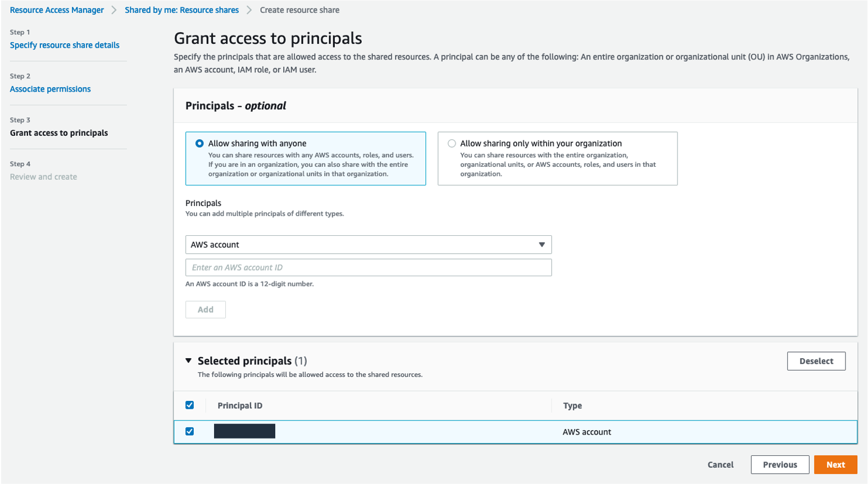
Task: Return using the Previous button
Action: tap(779, 465)
